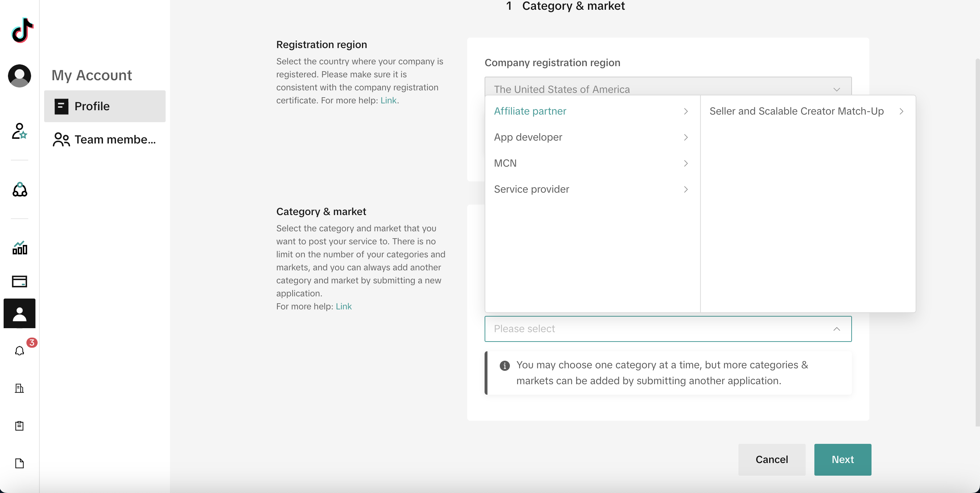980x493 pixels.
Task: Click the creator star person icon
Action: [20, 131]
